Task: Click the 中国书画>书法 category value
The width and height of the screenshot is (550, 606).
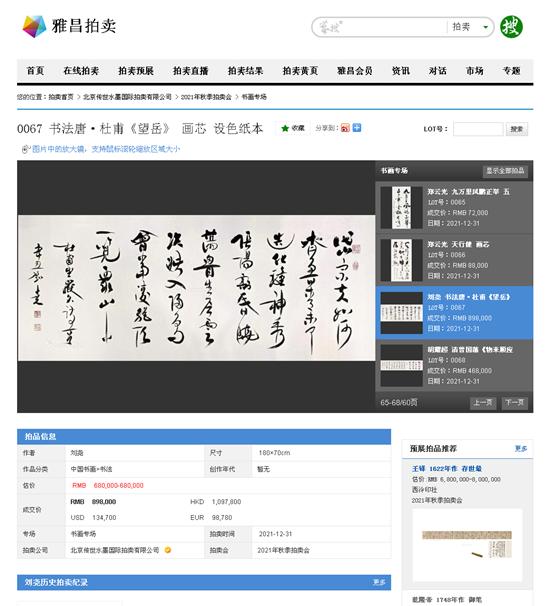Action: coord(91,469)
